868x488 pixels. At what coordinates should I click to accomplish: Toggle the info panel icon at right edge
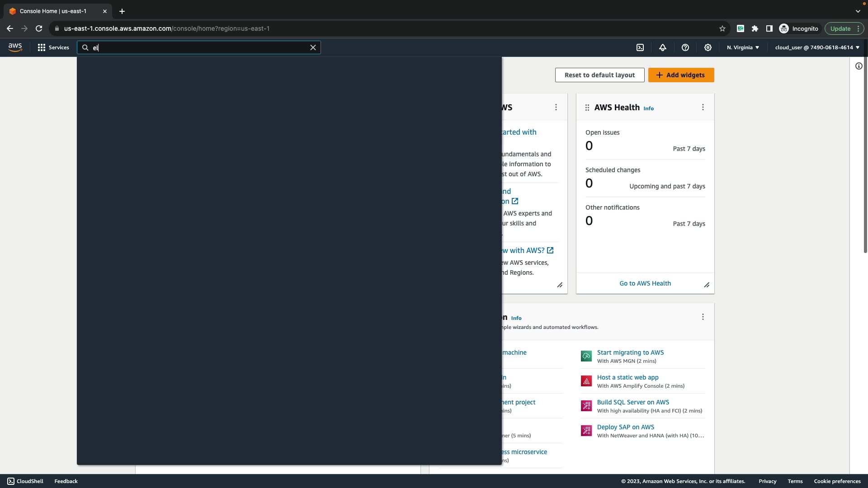click(859, 66)
